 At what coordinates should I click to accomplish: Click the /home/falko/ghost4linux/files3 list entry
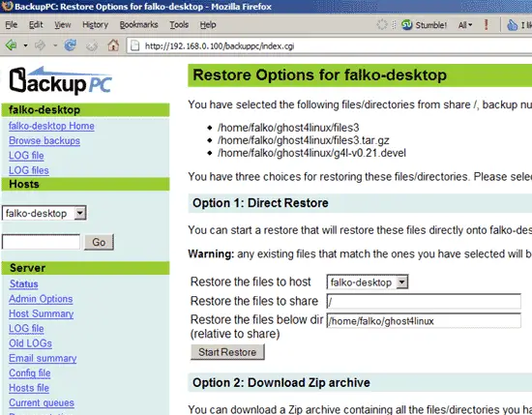pos(288,128)
